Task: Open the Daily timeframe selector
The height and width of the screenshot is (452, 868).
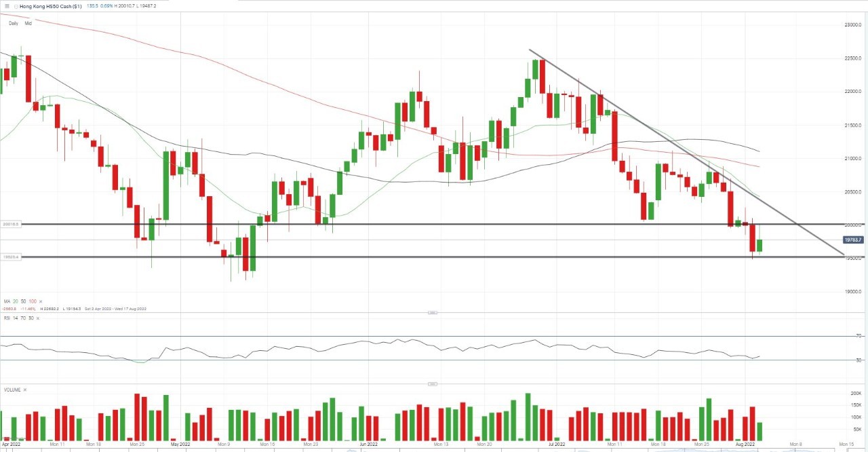Action: (x=14, y=23)
